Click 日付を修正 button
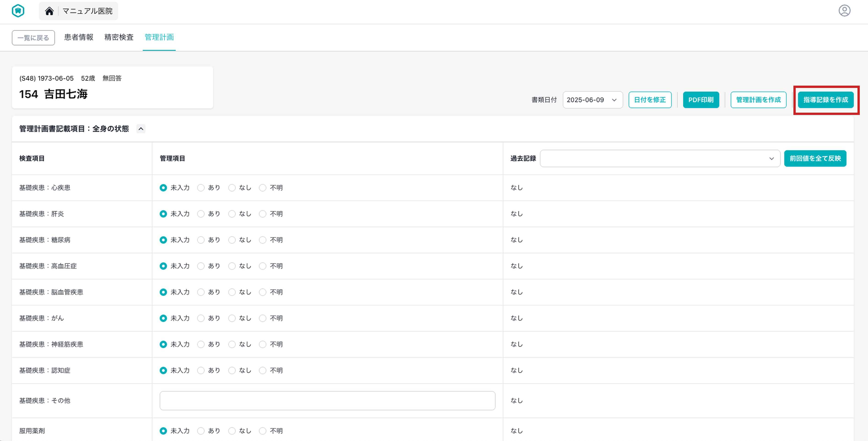Screen dimensions: 868x441 pos(650,100)
